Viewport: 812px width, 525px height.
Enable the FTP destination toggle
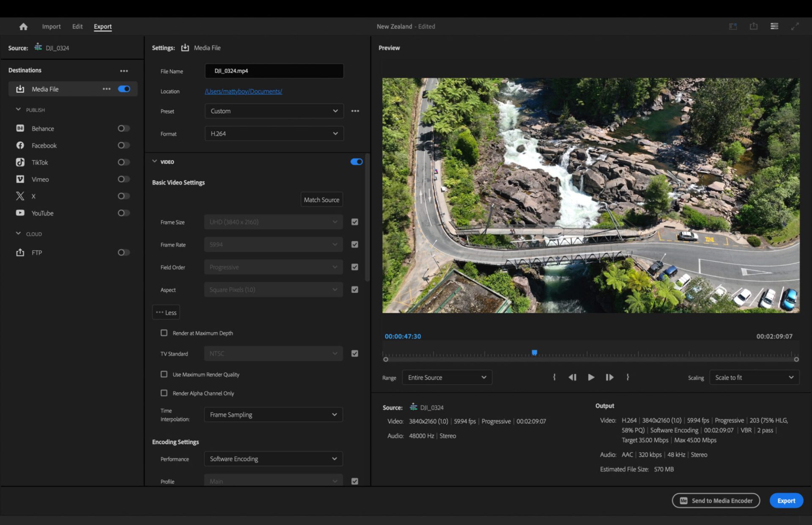123,252
